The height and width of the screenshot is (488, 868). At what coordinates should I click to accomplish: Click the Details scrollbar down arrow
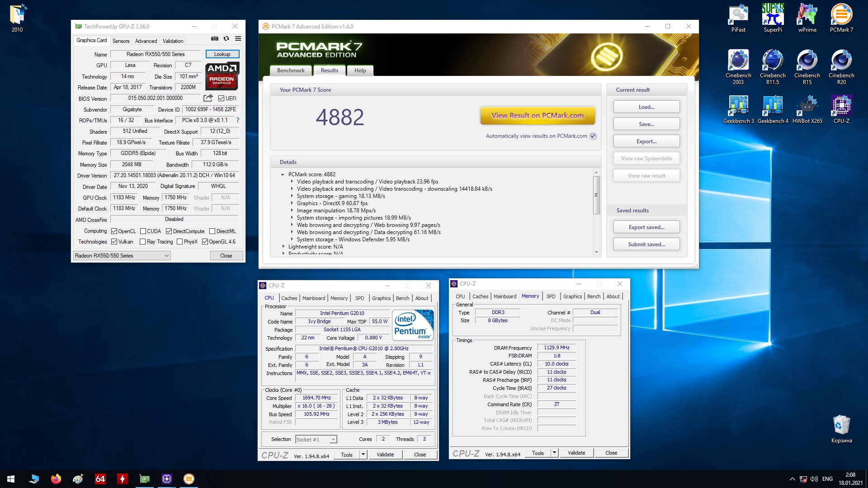tap(596, 252)
